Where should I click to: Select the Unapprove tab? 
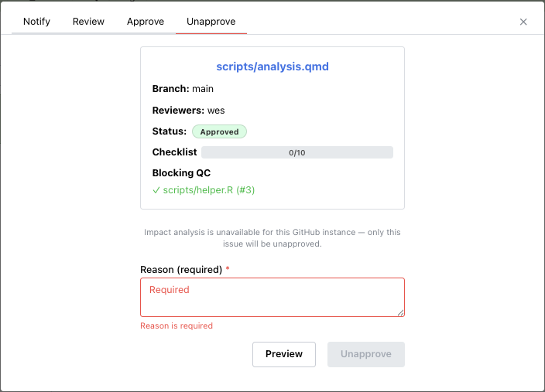click(x=211, y=22)
